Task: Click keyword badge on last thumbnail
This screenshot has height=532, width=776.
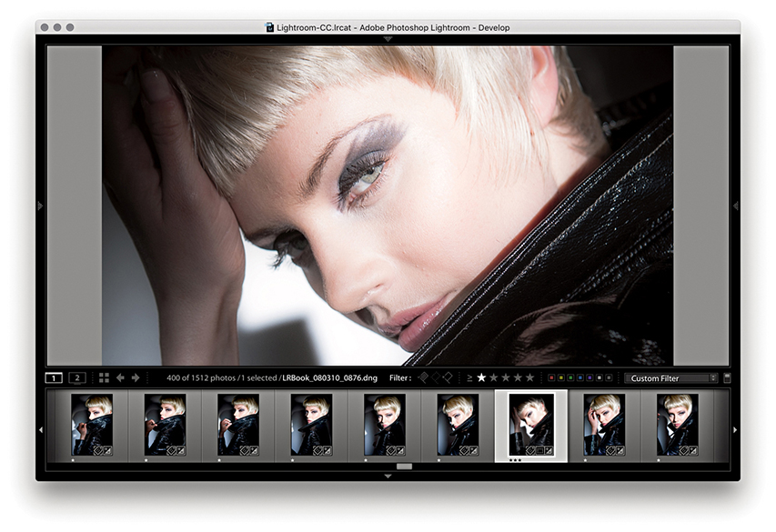Action: pyautogui.click(x=684, y=450)
